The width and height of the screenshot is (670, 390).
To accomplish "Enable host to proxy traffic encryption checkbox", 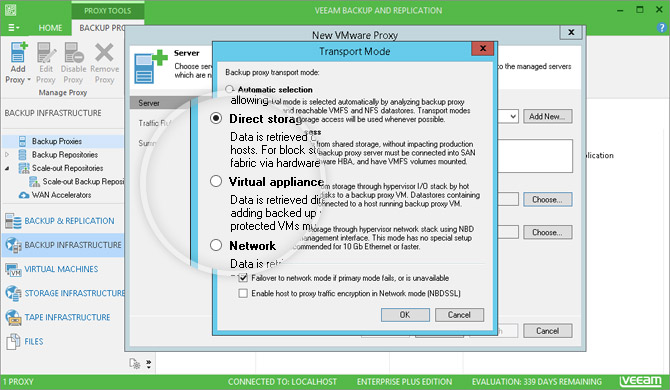I will (243, 293).
